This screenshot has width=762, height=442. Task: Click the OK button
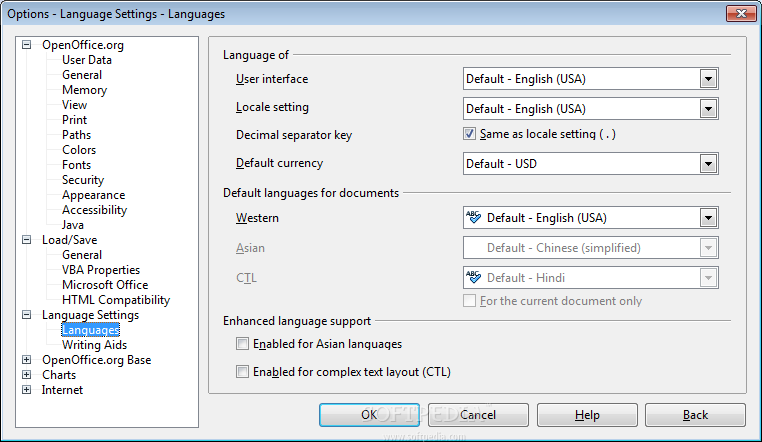(x=369, y=415)
